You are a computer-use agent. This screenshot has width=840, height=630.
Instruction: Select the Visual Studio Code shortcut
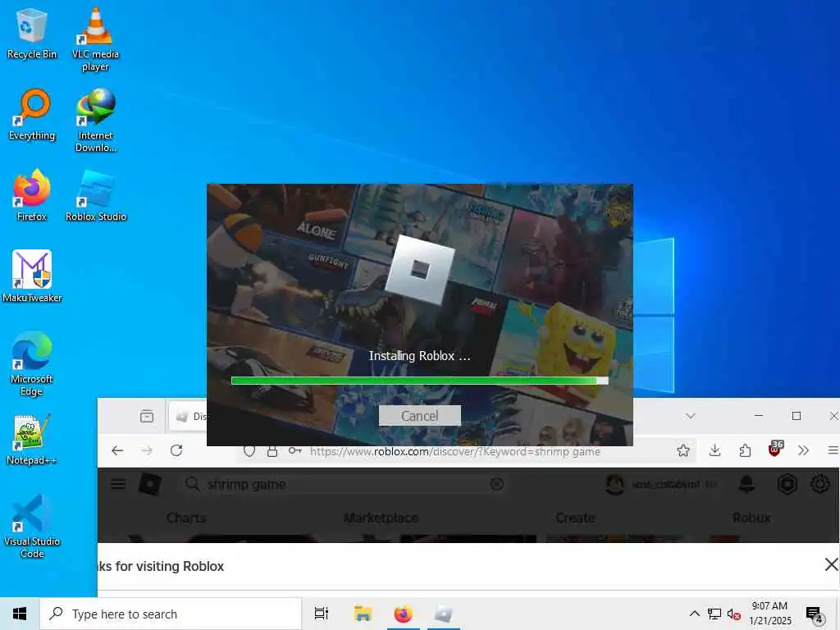(x=32, y=526)
